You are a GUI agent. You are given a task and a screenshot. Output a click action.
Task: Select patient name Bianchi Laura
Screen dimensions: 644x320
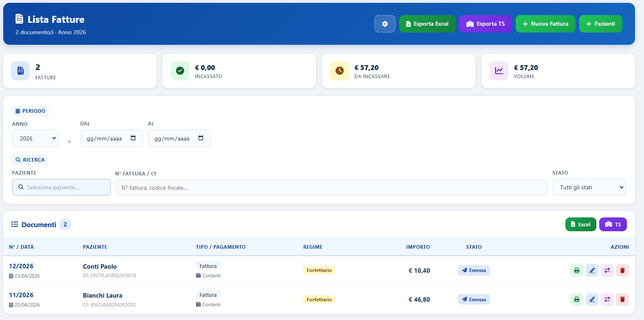103,296
